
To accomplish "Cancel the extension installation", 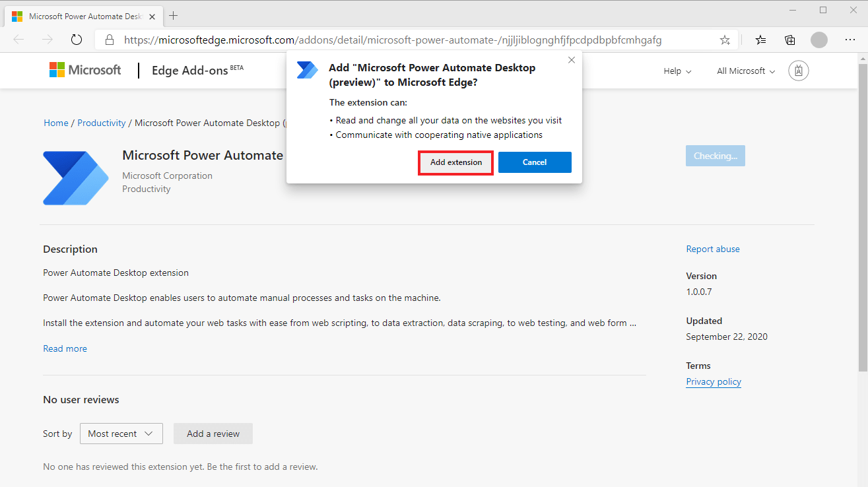I will coord(535,162).
